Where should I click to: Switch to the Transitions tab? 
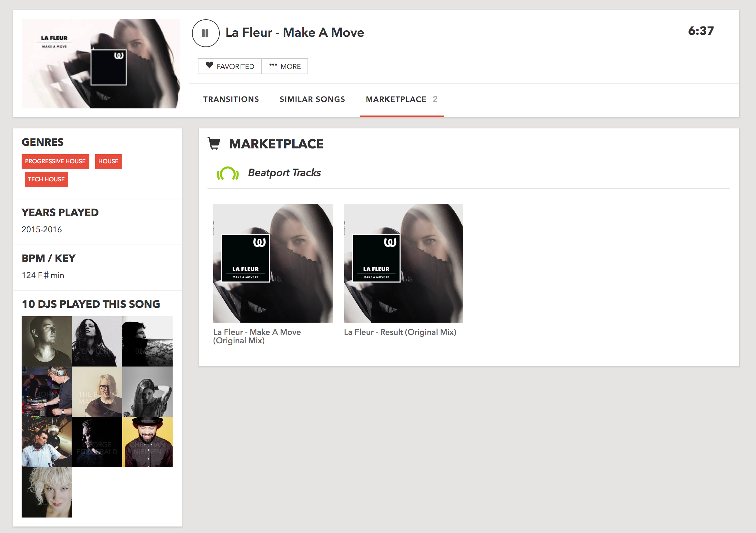231,99
